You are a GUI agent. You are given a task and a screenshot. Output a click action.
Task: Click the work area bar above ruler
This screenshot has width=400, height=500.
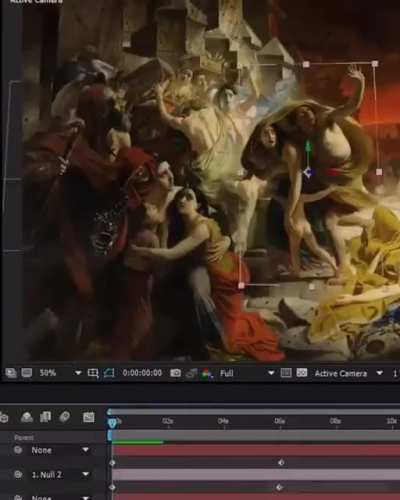point(254,412)
